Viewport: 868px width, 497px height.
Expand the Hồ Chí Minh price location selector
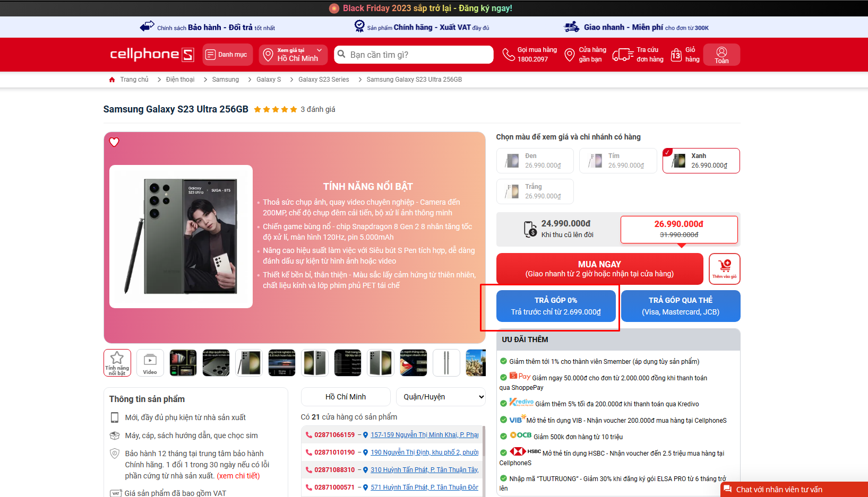click(x=293, y=55)
